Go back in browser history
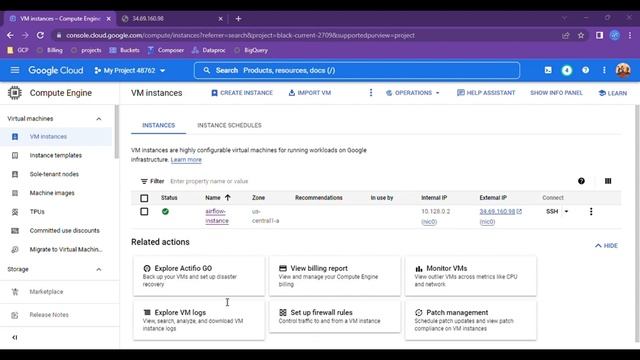The height and width of the screenshot is (360, 640). [x=10, y=36]
